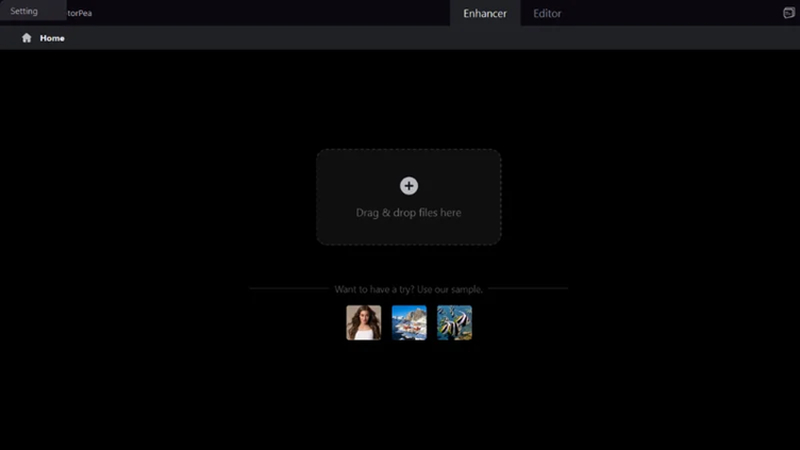Click the 'Want to have a try? Use our sample.' text
800x450 pixels.
pos(409,289)
